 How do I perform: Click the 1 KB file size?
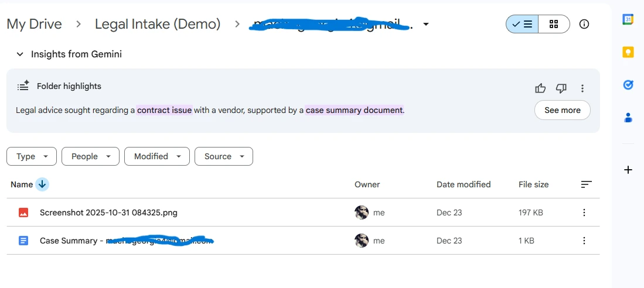(x=526, y=241)
